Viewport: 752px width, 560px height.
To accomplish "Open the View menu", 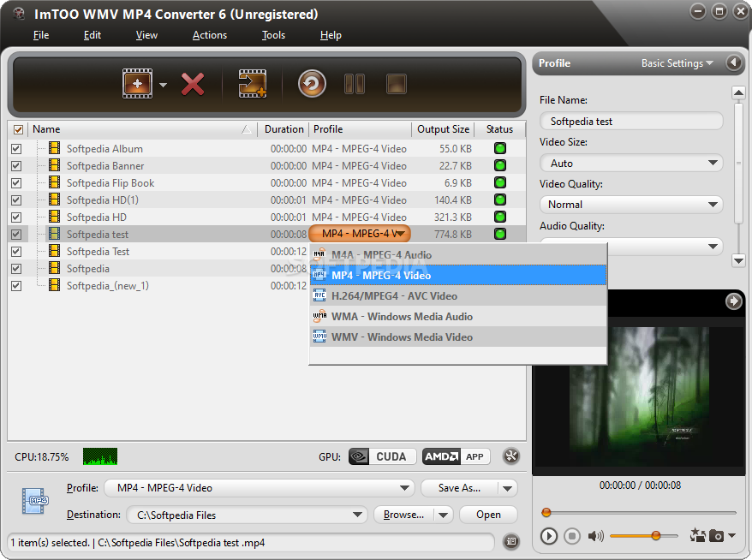I will click(x=146, y=35).
